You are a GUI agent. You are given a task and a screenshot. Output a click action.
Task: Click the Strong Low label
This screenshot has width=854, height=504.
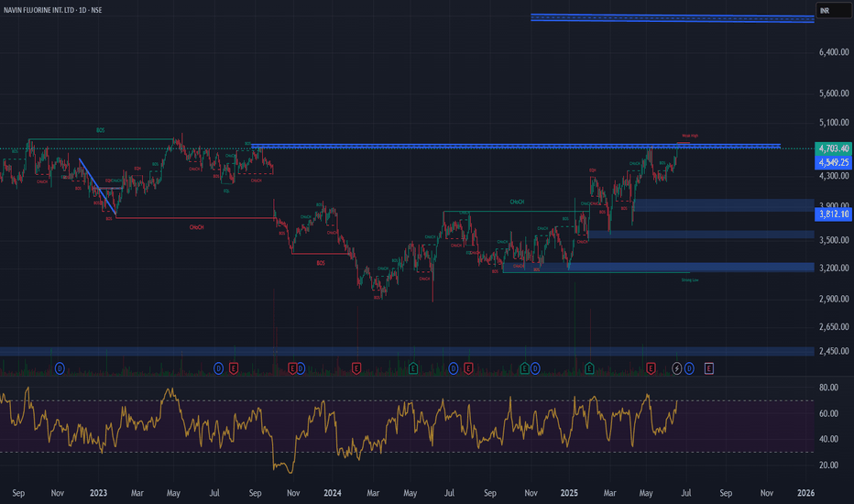click(689, 280)
